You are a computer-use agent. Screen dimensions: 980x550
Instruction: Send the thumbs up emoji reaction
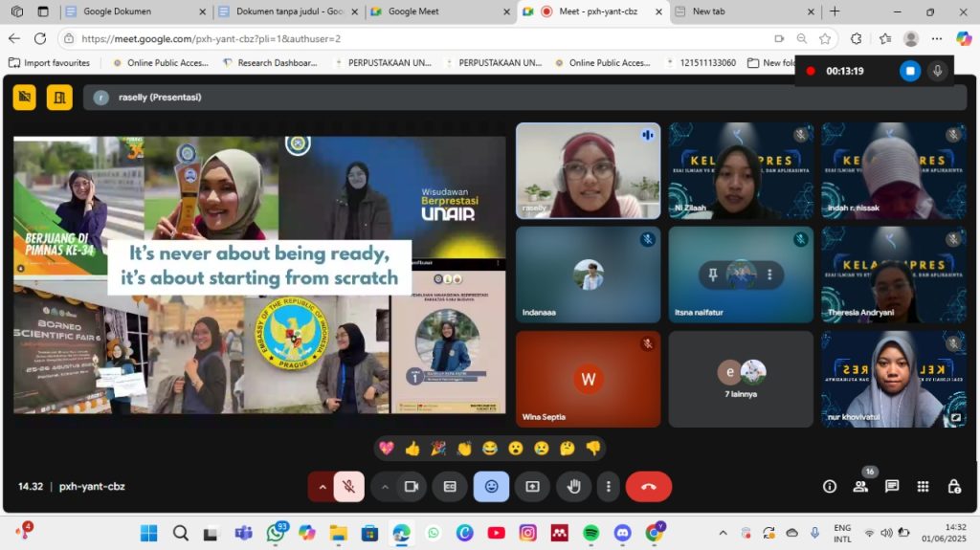coord(412,448)
